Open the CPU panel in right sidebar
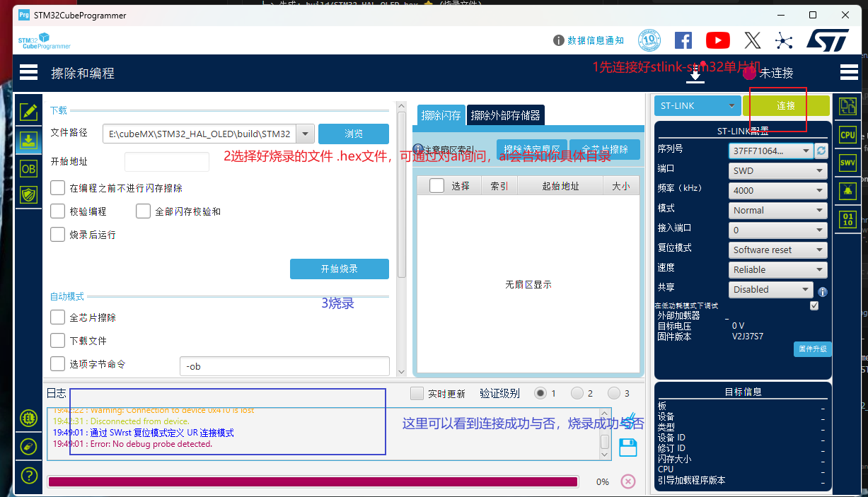Screen dimensions: 868x497 click(x=847, y=134)
